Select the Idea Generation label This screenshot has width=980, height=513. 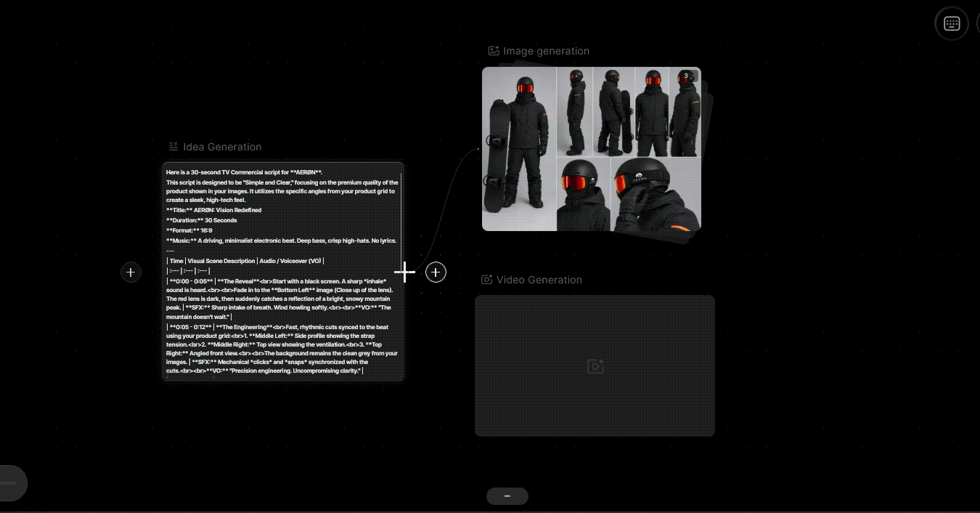point(222,147)
